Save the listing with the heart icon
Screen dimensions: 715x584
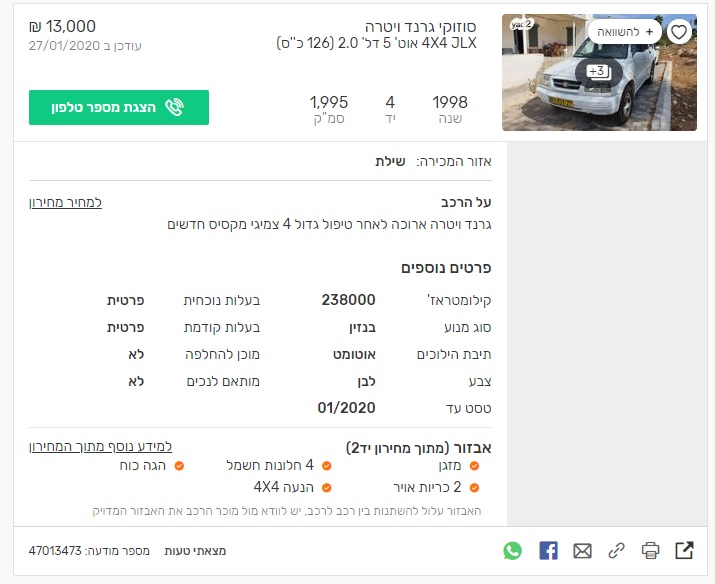[x=679, y=32]
